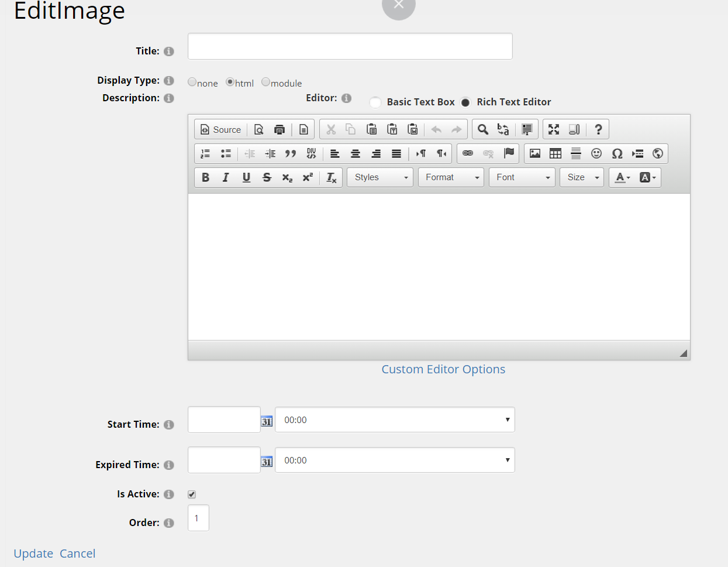Select the 'none' display type

coord(192,82)
